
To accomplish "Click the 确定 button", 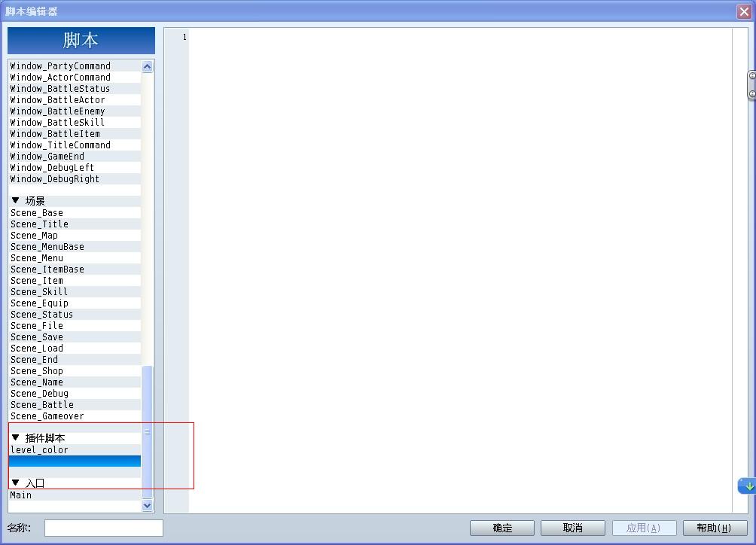I will (x=502, y=528).
